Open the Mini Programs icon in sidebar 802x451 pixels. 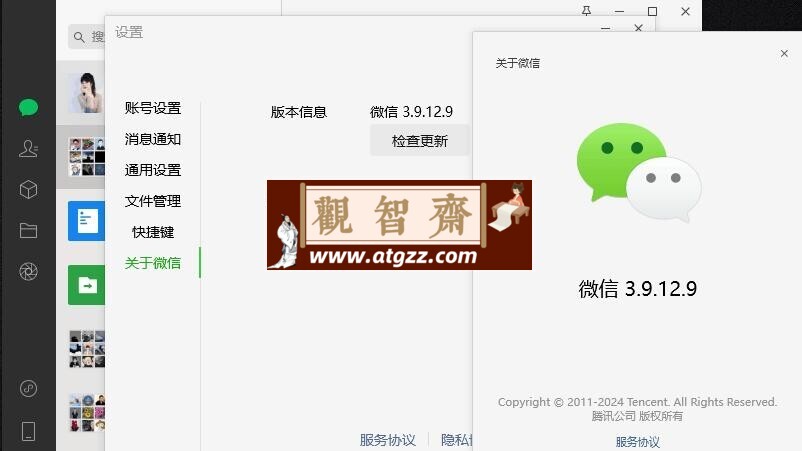tap(28, 389)
